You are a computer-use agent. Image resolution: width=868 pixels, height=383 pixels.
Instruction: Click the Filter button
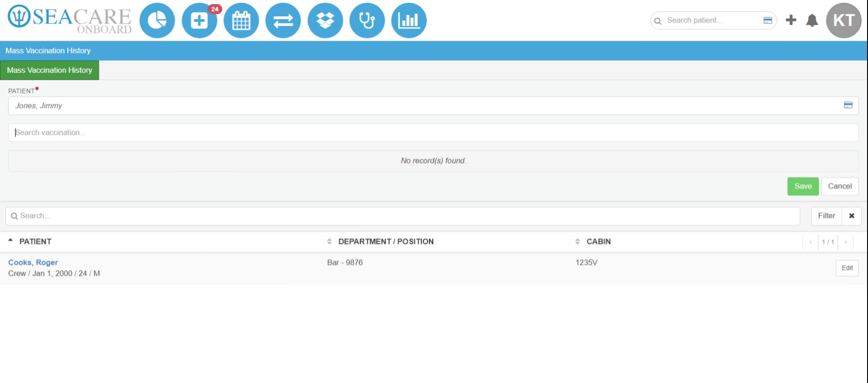tap(826, 216)
